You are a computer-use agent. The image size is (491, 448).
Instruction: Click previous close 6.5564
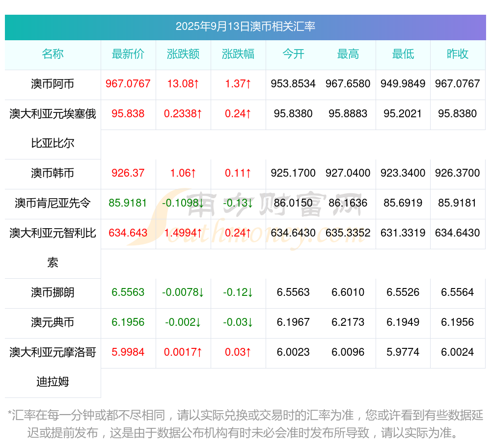pyautogui.click(x=458, y=292)
